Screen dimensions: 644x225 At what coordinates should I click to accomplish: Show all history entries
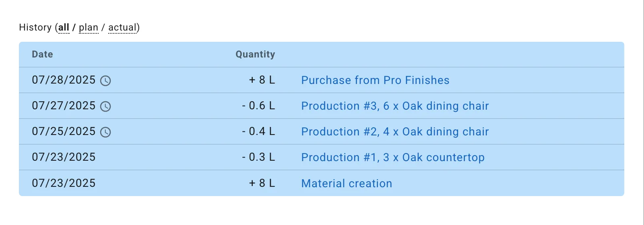click(64, 27)
